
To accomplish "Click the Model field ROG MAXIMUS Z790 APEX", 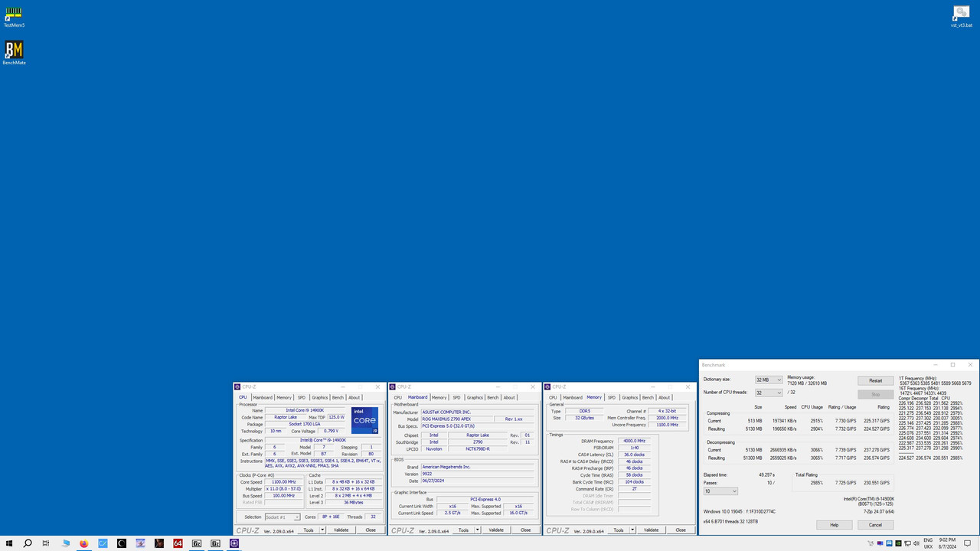I will click(456, 419).
